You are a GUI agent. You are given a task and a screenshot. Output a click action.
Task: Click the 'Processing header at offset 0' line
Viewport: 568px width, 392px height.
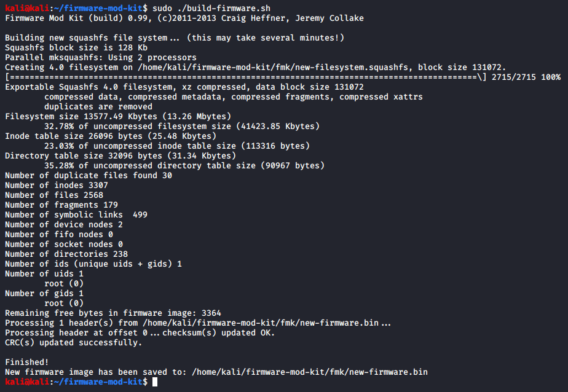tap(140, 333)
